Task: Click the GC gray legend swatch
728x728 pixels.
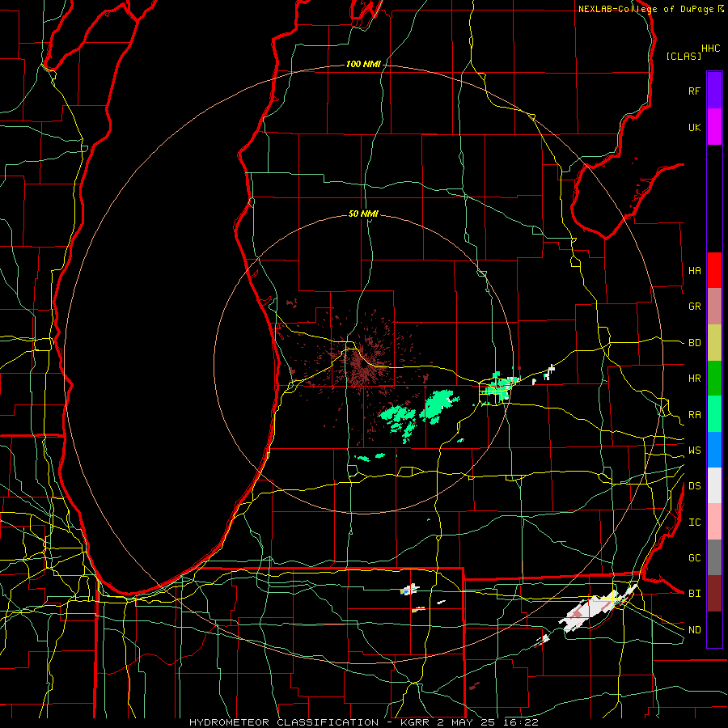Action: (714, 557)
